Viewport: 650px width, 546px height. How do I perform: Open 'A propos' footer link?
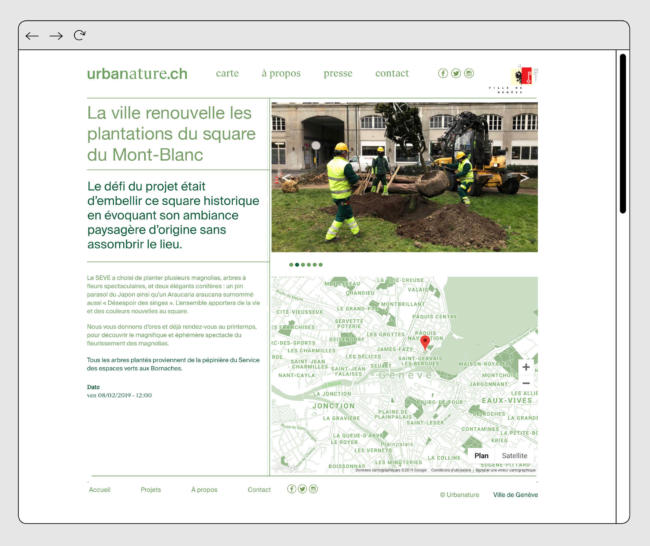click(x=204, y=490)
